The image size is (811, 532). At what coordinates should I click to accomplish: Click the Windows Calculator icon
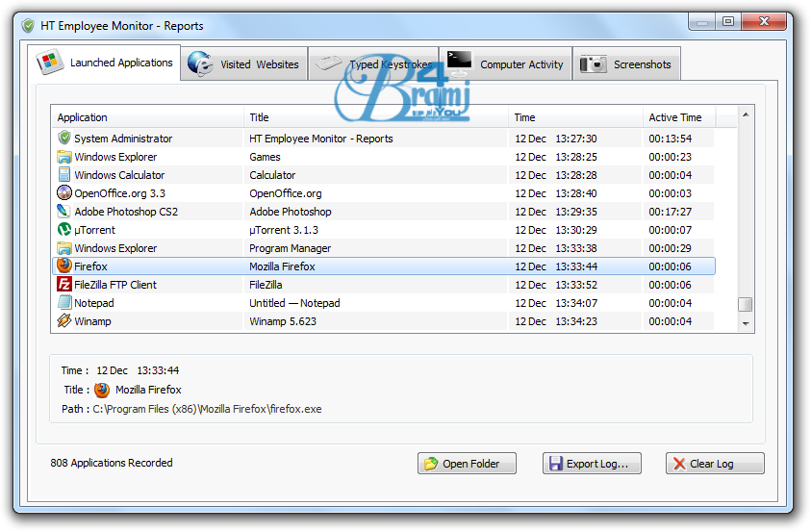click(64, 175)
